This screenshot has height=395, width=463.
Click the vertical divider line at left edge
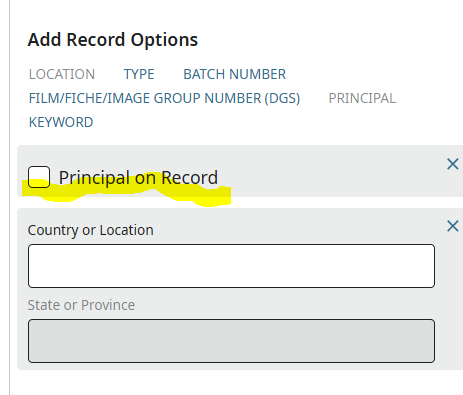pos(10,197)
